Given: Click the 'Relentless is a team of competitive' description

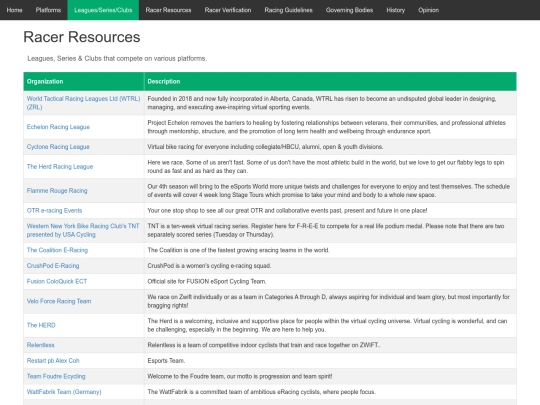Looking at the screenshot, I should (264, 345).
